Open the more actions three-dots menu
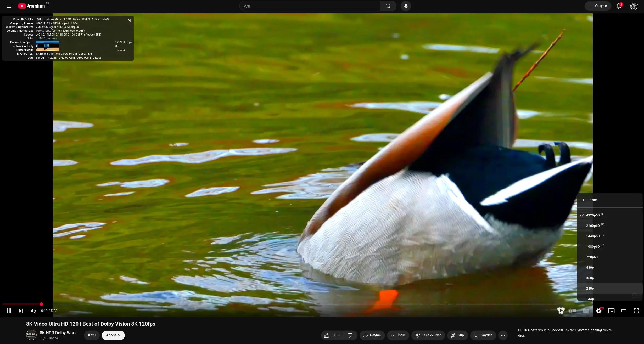Viewport: 644px width, 344px height. click(x=503, y=335)
